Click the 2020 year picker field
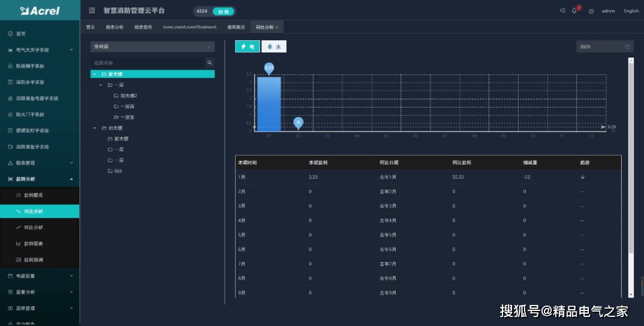 point(605,46)
